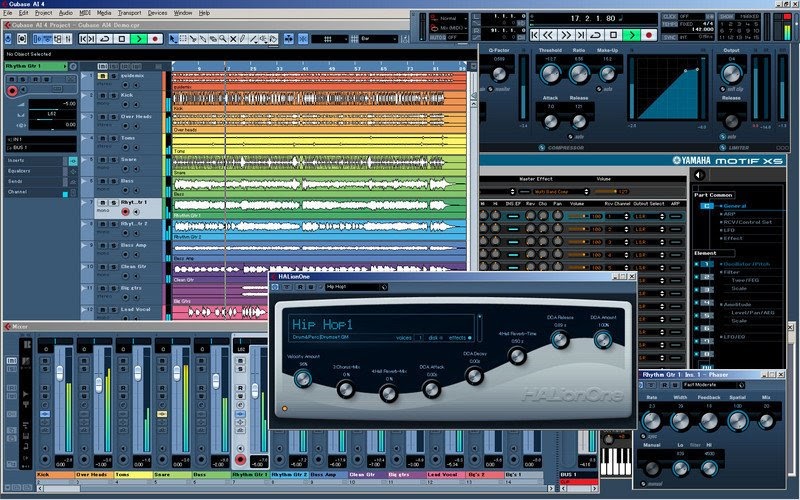Select the Zoom magnifier tool
The height and width of the screenshot is (500, 800).
coord(223,39)
